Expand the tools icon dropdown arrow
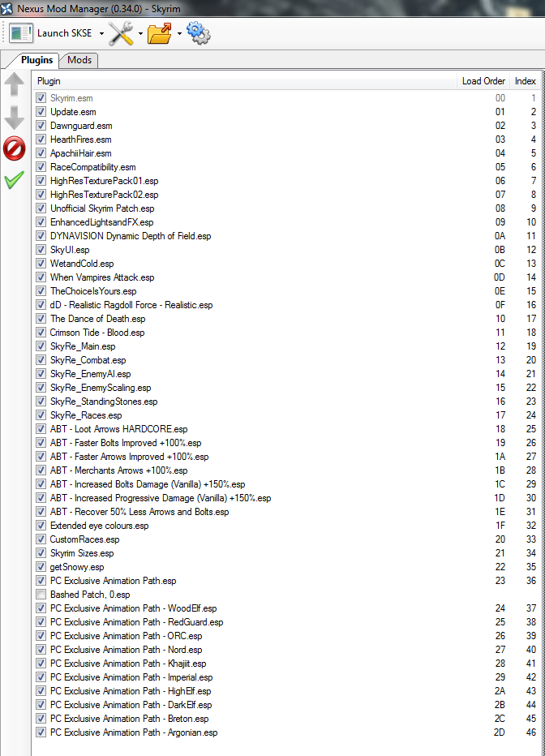545x756 pixels. 140,34
